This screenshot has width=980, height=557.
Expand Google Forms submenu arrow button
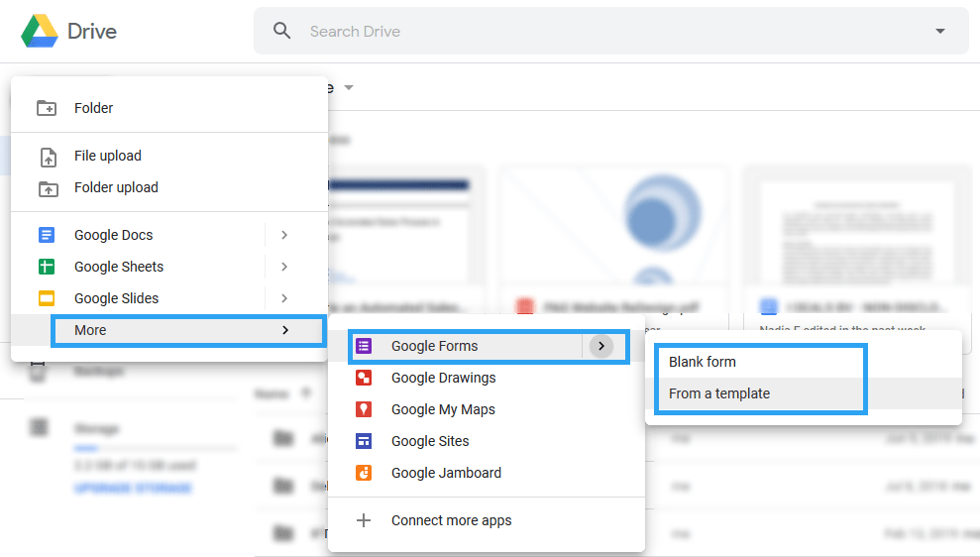click(601, 346)
